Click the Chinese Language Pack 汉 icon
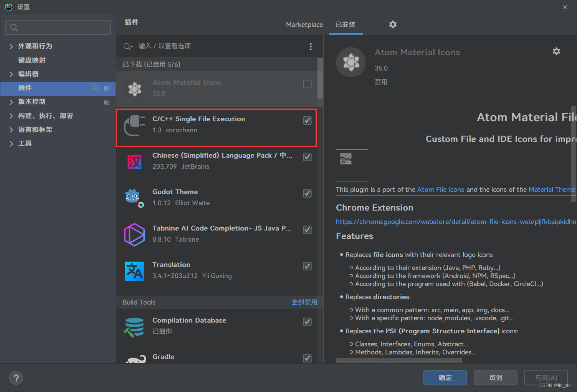 134,162
